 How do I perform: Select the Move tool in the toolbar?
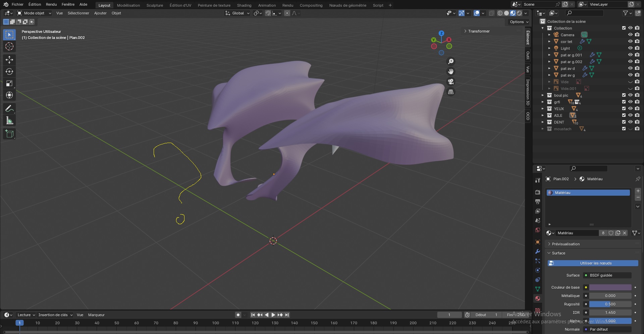click(x=9, y=60)
